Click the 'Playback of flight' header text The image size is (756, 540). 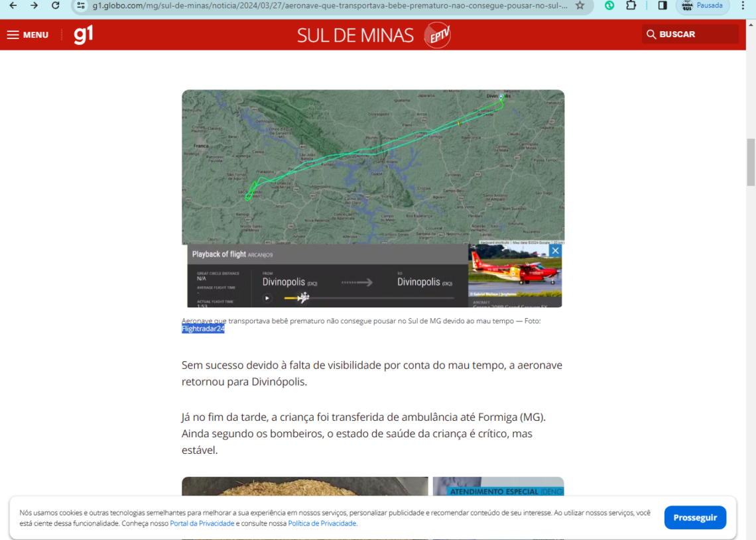click(x=219, y=254)
